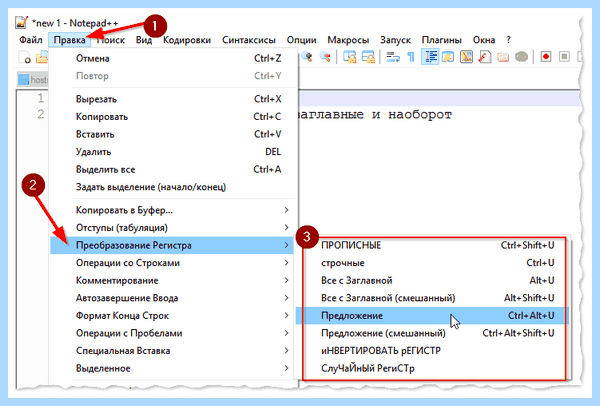This screenshot has width=600, height=406.
Task: Choose Все с Заглавной (Alt+U)
Action: pyautogui.click(x=434, y=280)
